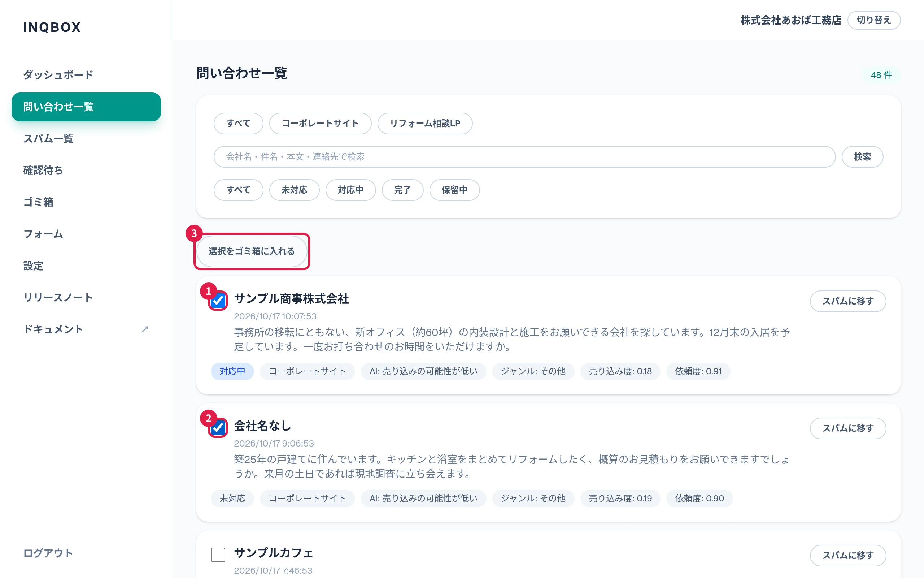Open the 会社名なし inquiry title
This screenshot has width=924, height=578.
click(263, 426)
